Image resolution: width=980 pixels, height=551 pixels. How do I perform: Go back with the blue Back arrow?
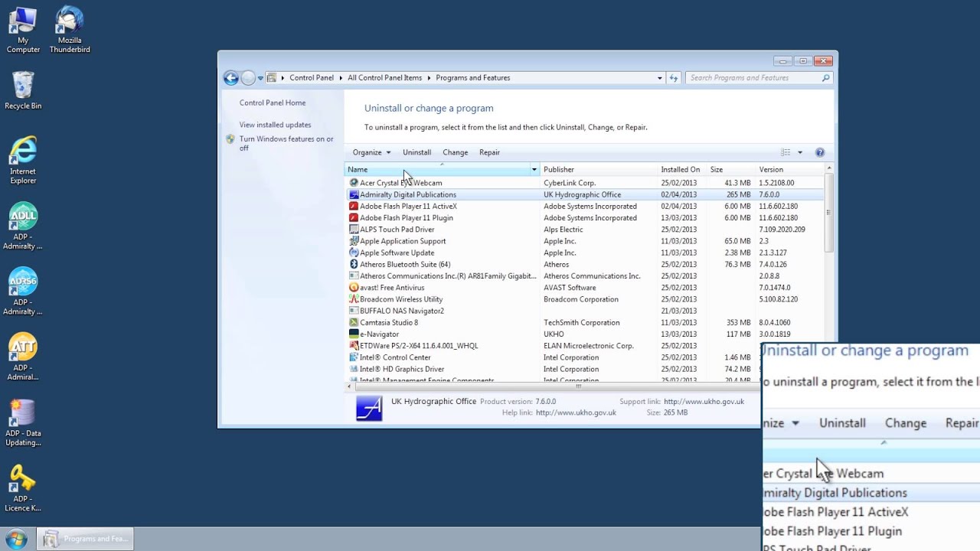point(230,78)
